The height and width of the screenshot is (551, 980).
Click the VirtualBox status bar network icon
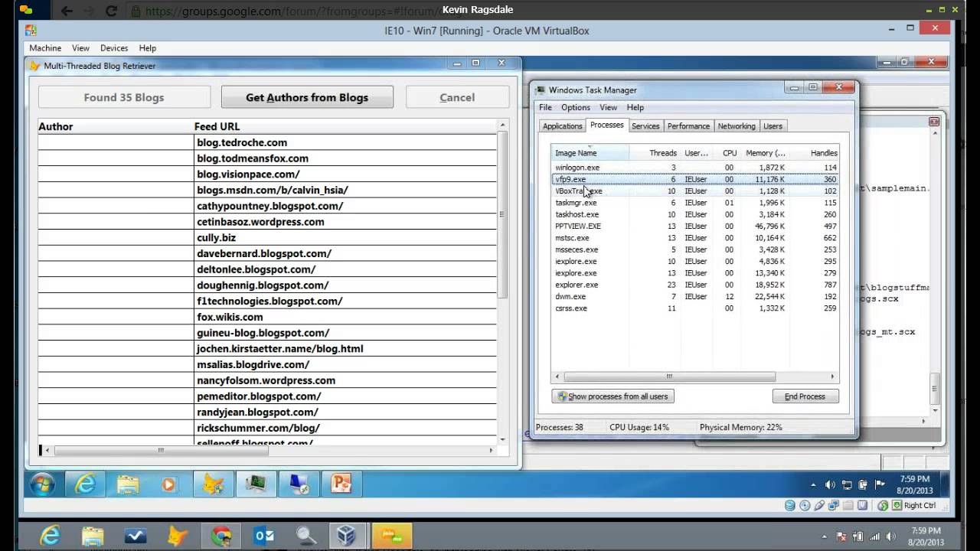(834, 505)
